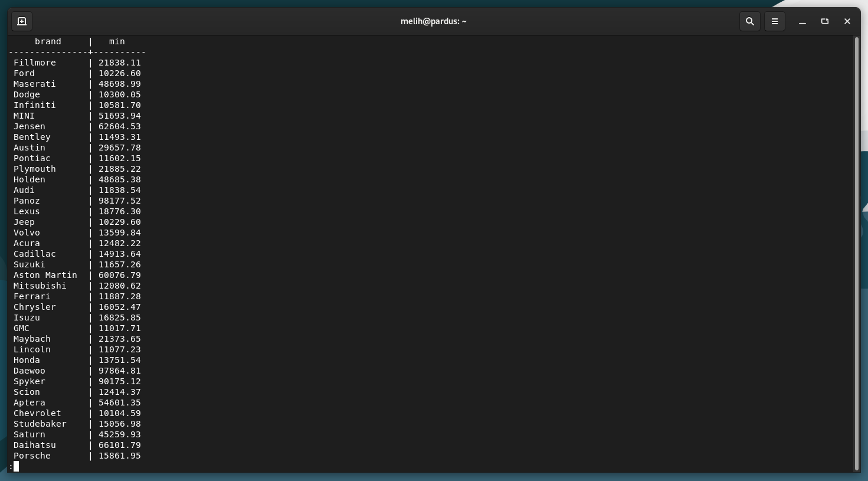The image size is (868, 481).
Task: Click the Ferrari brand entry
Action: pyautogui.click(x=32, y=296)
